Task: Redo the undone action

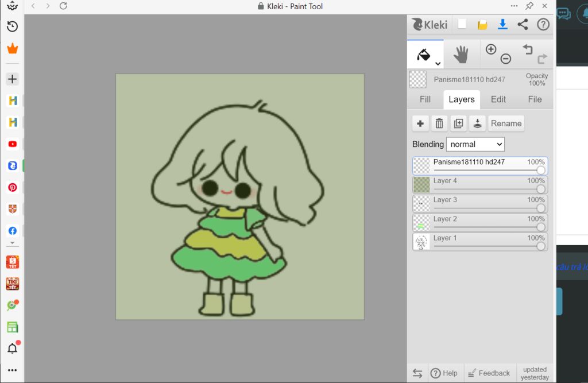Action: pos(542,59)
